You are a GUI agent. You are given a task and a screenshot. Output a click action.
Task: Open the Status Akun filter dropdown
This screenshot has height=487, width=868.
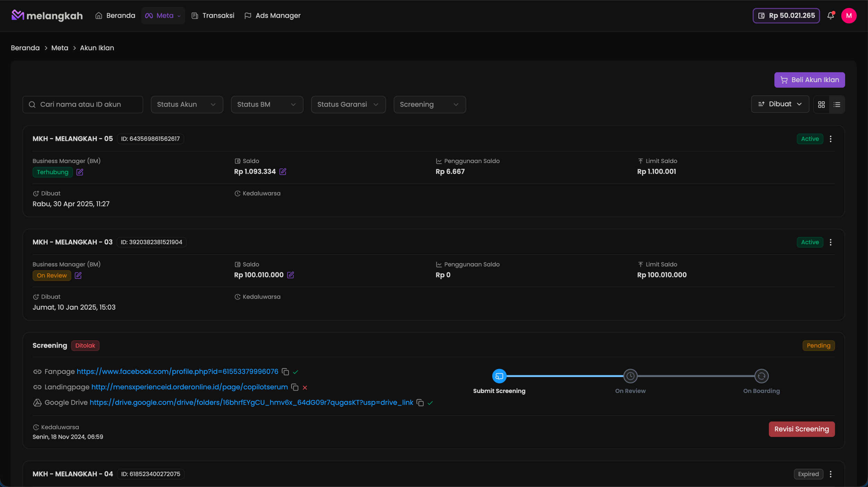tap(186, 104)
